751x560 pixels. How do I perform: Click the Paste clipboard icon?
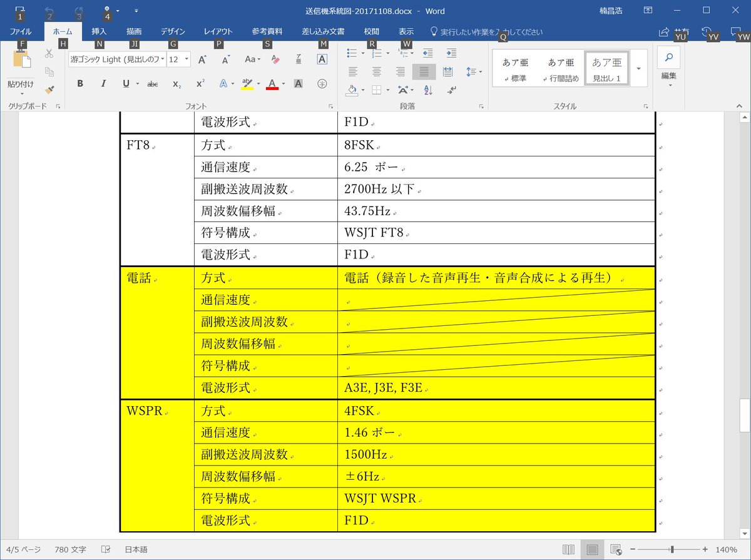click(x=21, y=59)
